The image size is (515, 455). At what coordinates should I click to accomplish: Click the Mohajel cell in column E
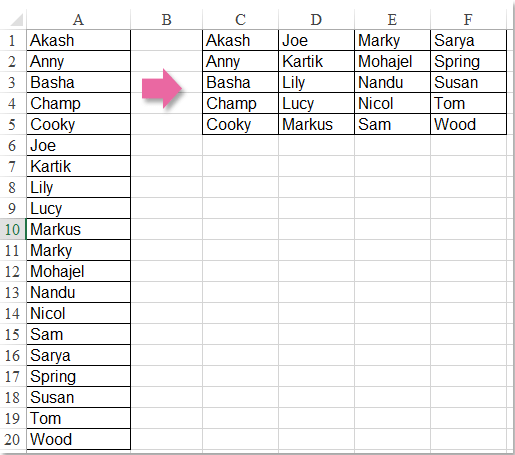392,61
